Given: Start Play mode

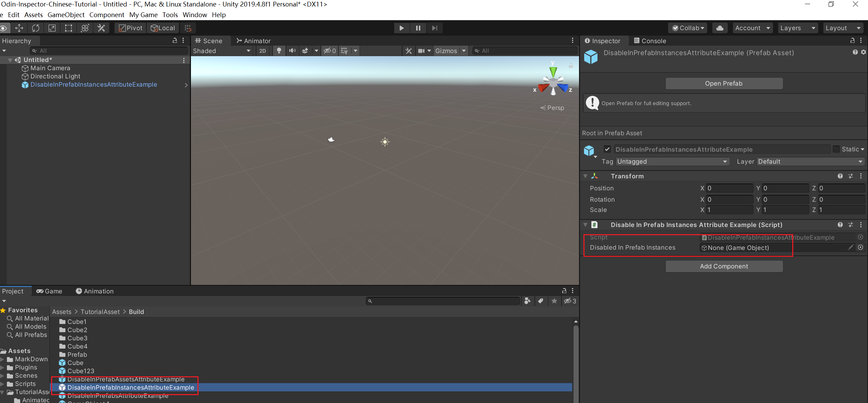Looking at the screenshot, I should [x=401, y=28].
